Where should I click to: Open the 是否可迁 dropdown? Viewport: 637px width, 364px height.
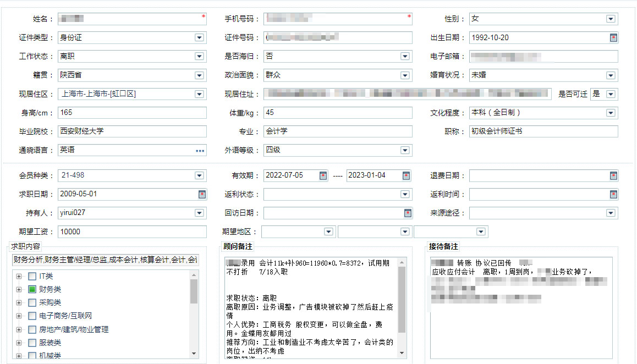611,94
